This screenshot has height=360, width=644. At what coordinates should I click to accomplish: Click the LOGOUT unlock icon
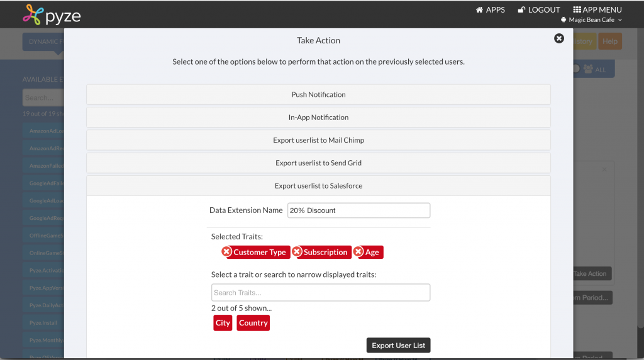pyautogui.click(x=521, y=10)
